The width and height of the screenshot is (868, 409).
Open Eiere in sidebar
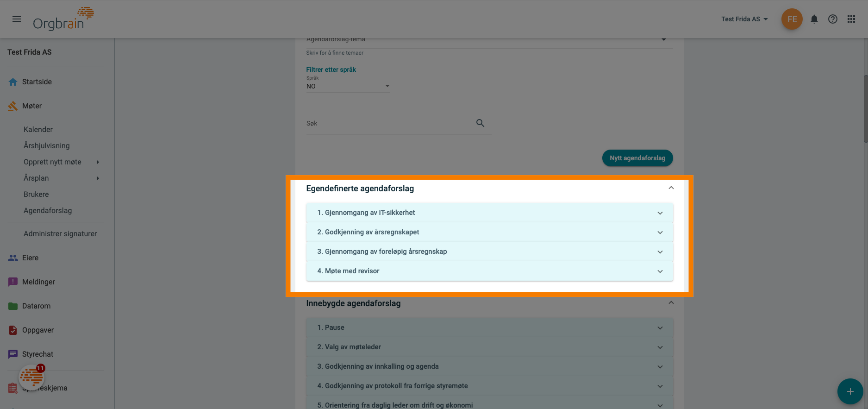[30, 258]
